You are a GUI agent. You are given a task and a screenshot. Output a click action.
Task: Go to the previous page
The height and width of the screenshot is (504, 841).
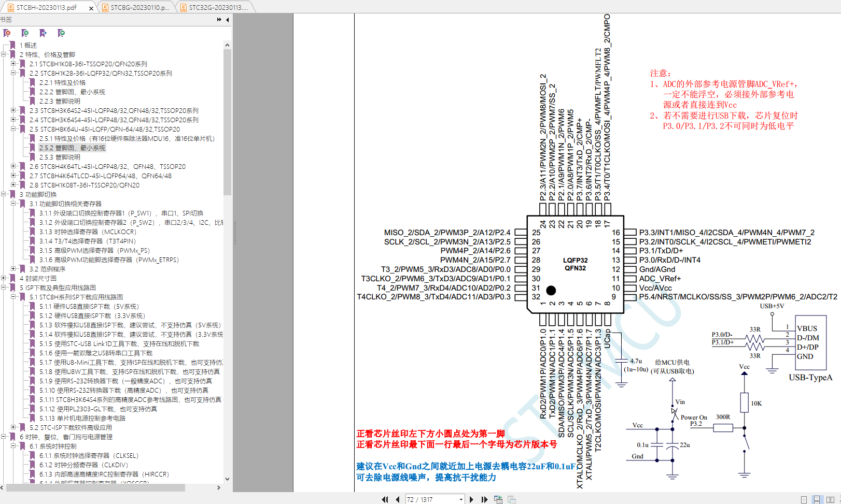click(397, 499)
